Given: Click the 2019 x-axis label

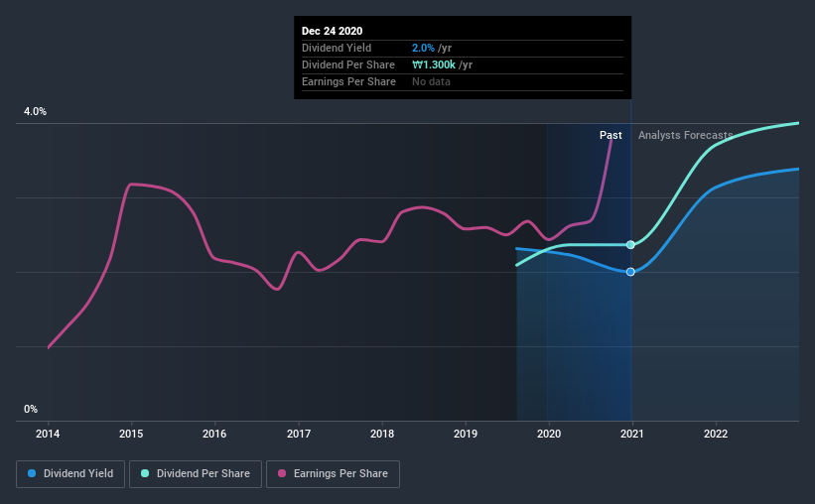Looking at the screenshot, I should click(466, 434).
